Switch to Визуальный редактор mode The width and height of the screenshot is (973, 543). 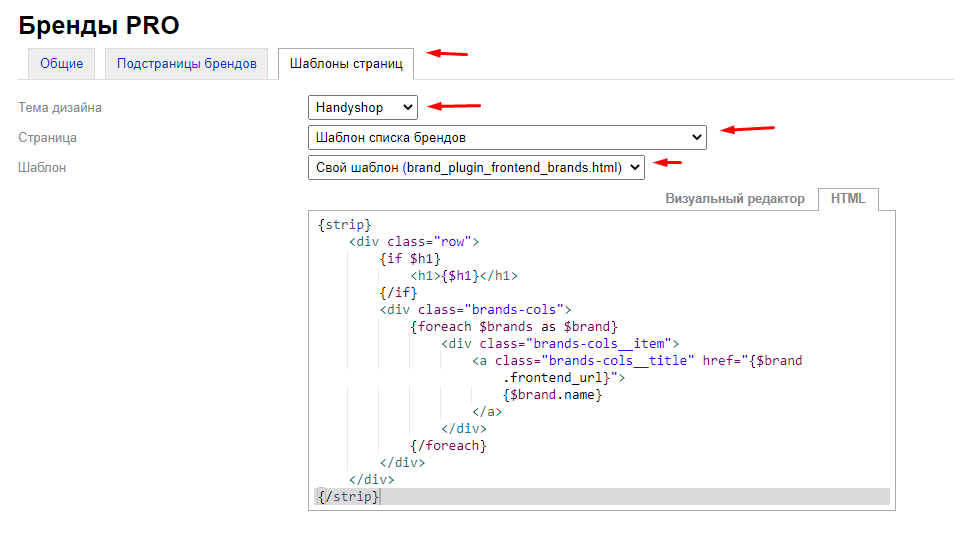click(x=735, y=199)
